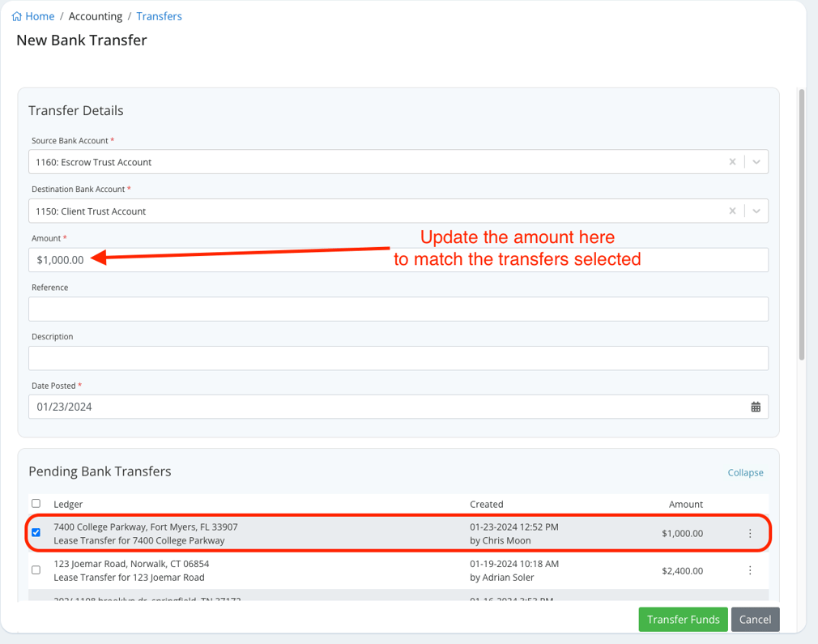Check the 123 Joemar Road pending transfer

[36, 569]
